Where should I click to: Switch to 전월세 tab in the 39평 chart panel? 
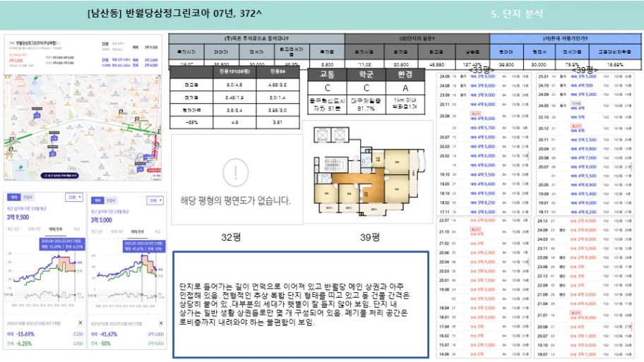point(111,200)
